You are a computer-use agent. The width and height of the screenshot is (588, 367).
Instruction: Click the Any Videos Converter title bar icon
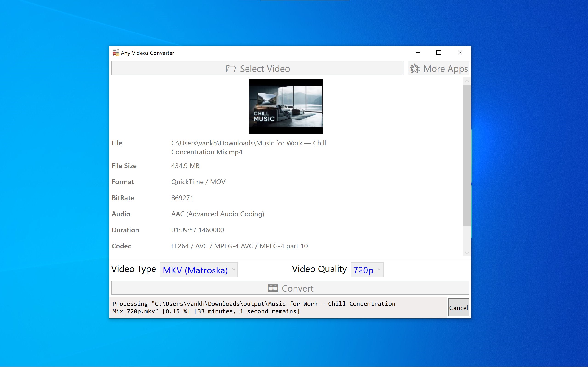[116, 53]
